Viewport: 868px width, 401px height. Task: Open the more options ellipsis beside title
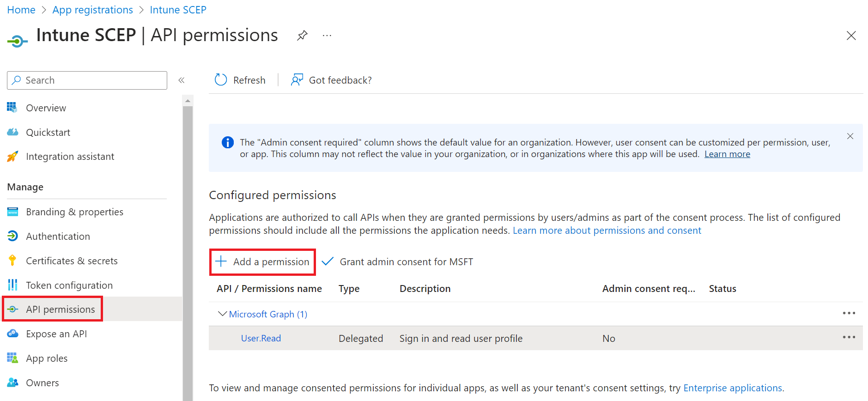[327, 36]
